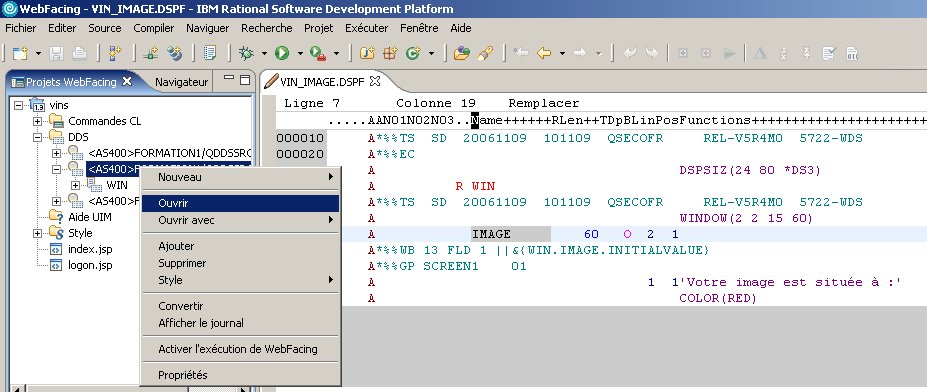Click the new connection icon with green node
The height and width of the screenshot is (392, 927).
(151, 53)
